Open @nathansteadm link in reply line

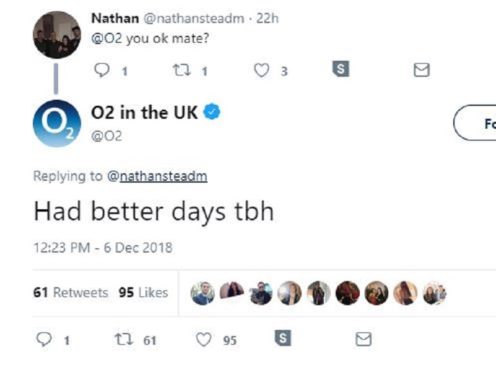157,176
